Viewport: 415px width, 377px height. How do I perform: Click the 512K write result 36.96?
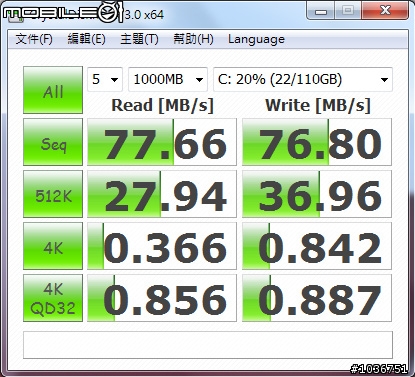click(317, 194)
